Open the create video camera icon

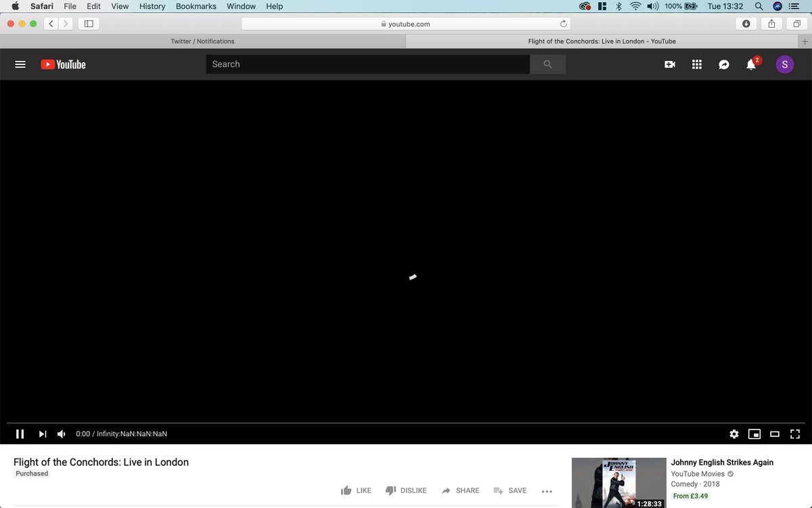[x=670, y=64]
